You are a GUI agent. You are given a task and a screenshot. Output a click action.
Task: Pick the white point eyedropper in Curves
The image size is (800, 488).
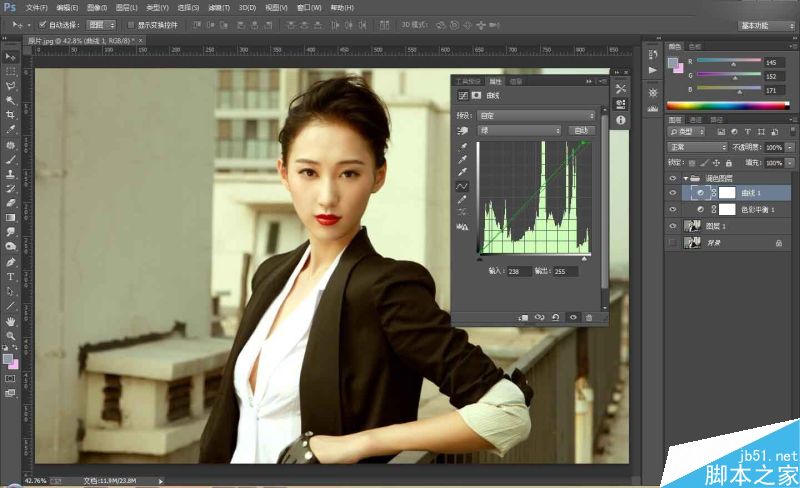463,172
